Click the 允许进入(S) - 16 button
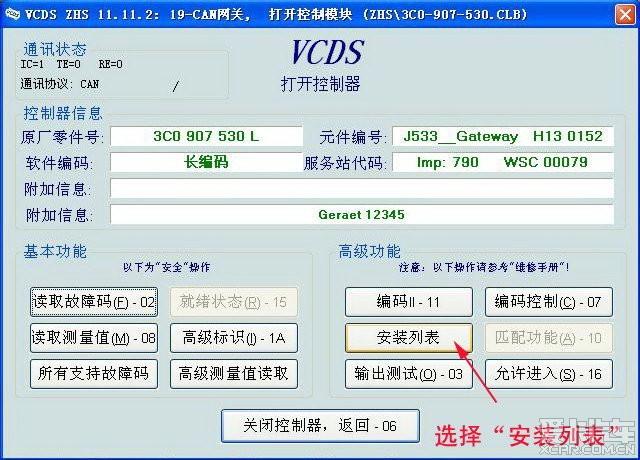 (549, 373)
